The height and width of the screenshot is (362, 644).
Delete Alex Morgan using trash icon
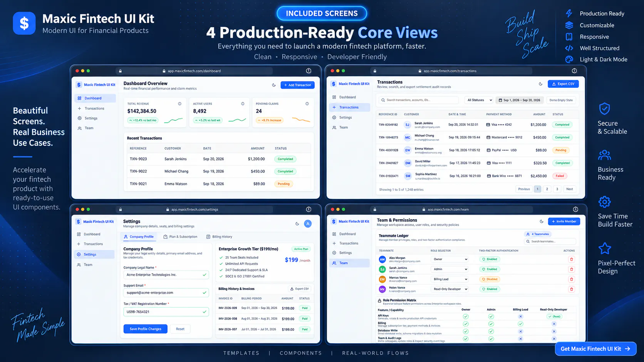point(572,259)
